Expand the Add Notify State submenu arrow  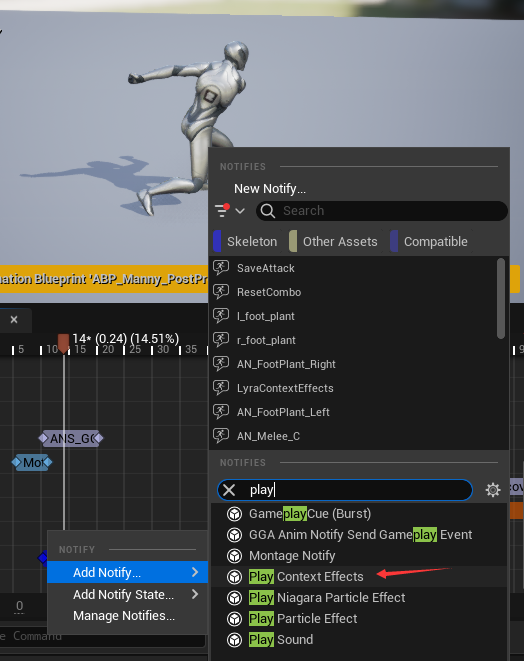tap(195, 594)
